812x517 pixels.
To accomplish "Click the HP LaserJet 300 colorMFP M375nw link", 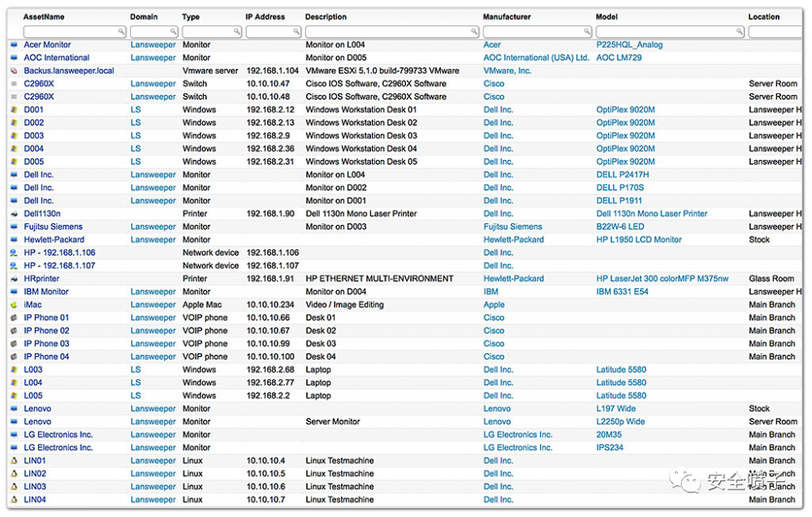I will point(663,278).
